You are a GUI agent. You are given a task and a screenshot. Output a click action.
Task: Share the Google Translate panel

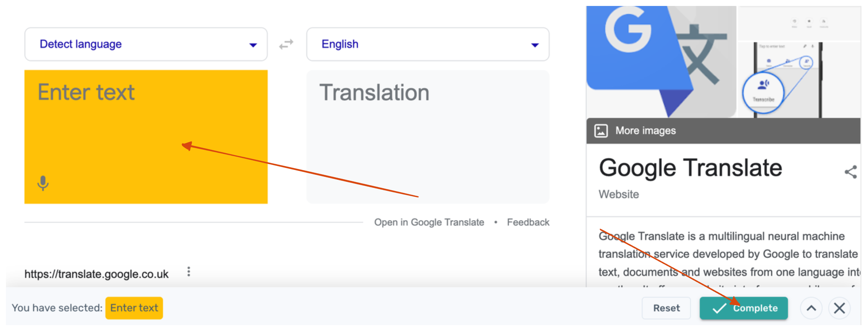tap(850, 172)
